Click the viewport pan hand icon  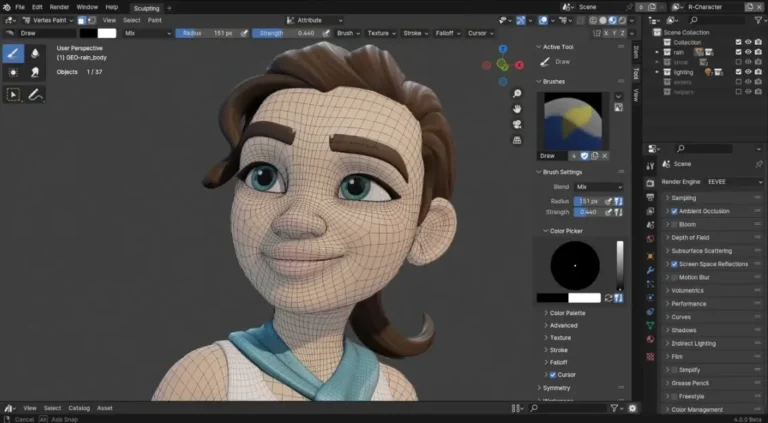[517, 109]
